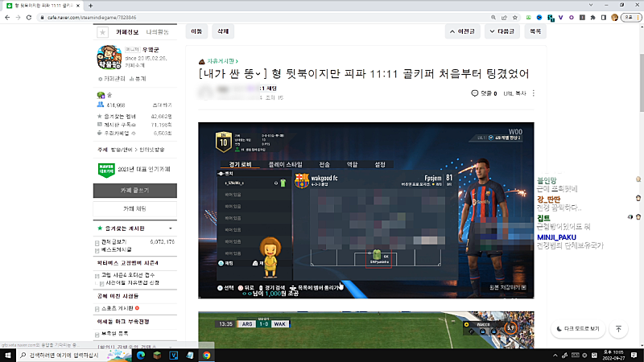
Task: Open the Windows notification center icon
Action: (634, 355)
